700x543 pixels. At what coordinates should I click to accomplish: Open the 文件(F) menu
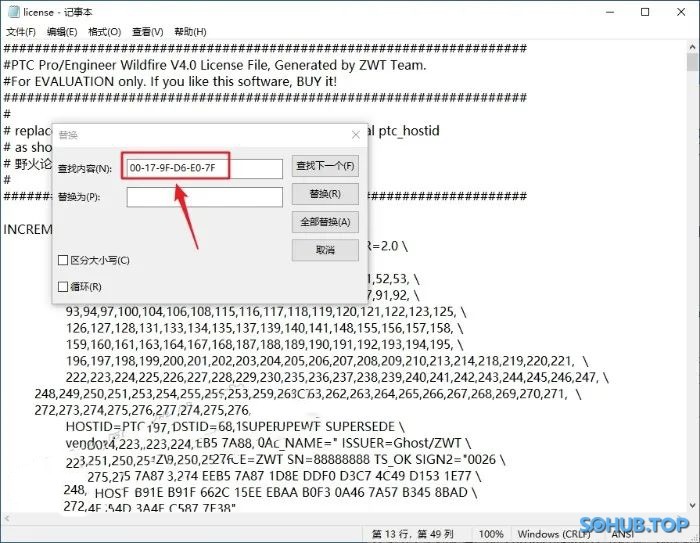21,32
